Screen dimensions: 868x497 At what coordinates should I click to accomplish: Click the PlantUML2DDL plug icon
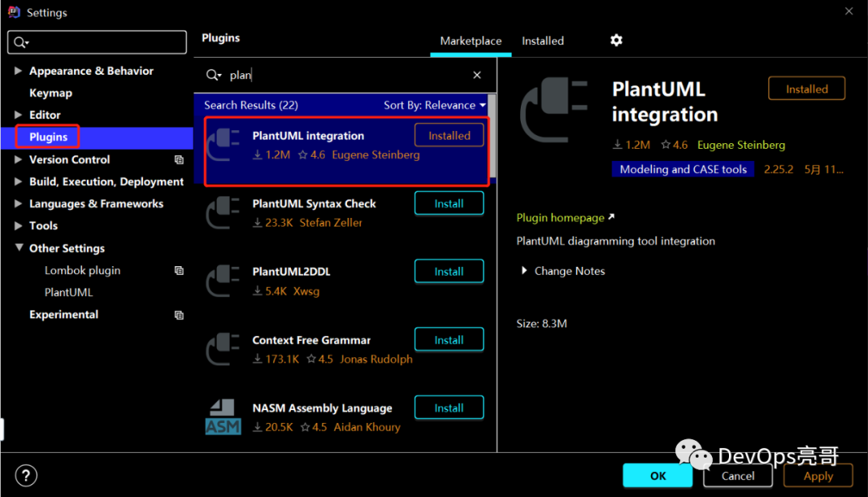pos(223,281)
